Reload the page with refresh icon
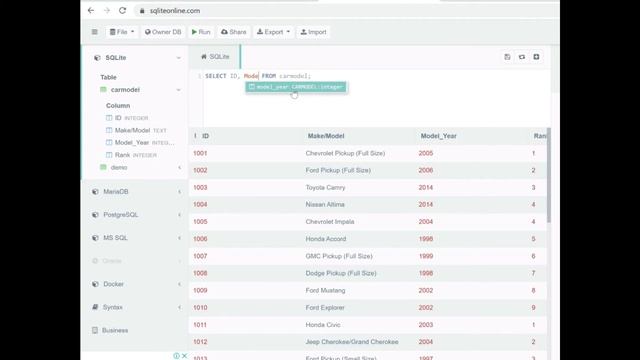The image size is (640, 360). tap(122, 11)
